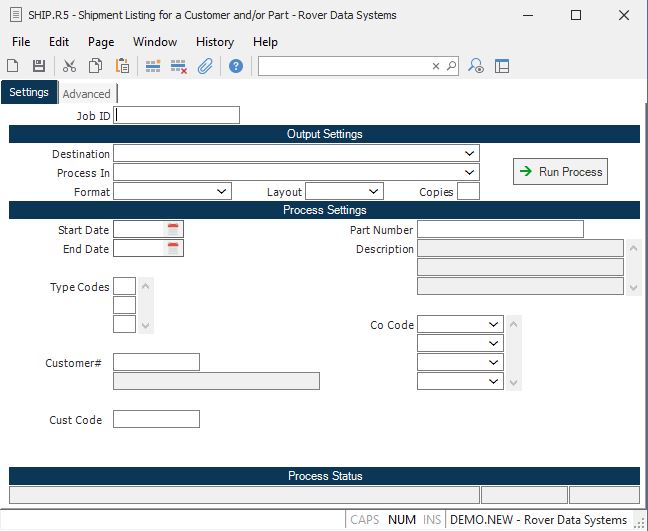
Task: Click the Run Process button
Action: pos(560,172)
